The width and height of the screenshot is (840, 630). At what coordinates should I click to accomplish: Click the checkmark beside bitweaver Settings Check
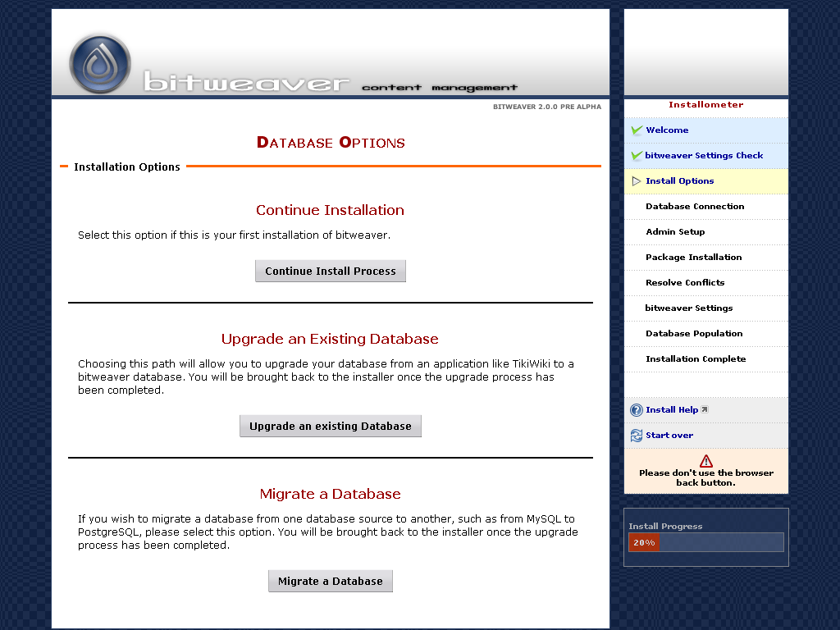pyautogui.click(x=637, y=156)
